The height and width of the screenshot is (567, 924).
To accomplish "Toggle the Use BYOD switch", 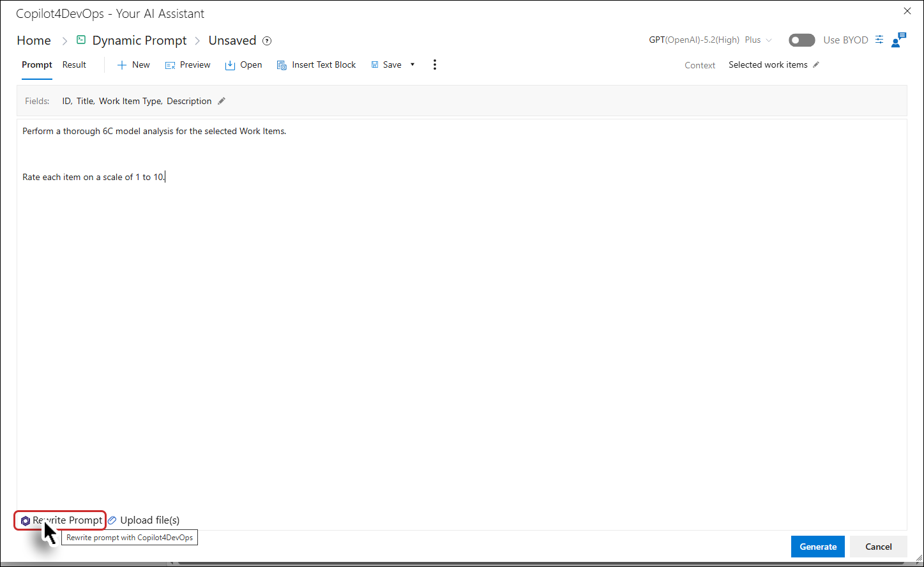I will click(x=802, y=40).
